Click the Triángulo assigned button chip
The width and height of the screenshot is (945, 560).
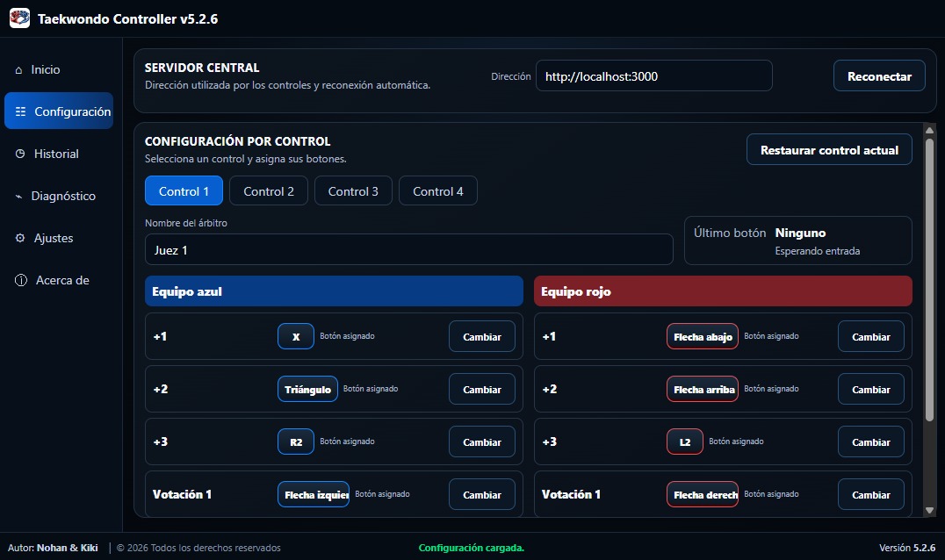tap(307, 390)
